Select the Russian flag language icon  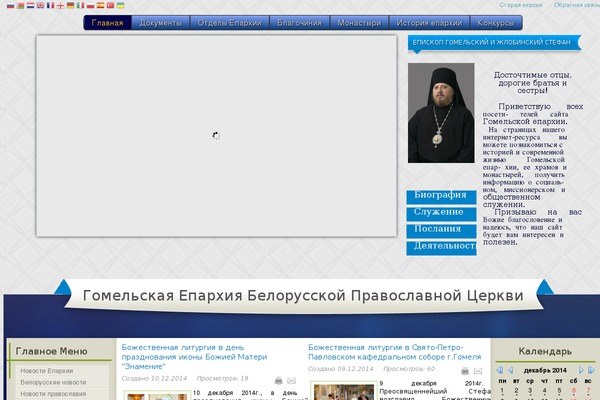[x=10, y=5]
